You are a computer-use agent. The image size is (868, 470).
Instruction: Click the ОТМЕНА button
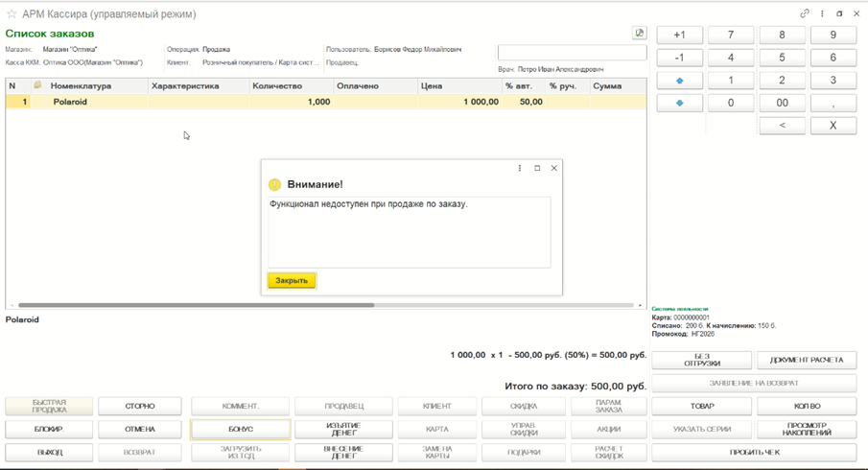140,429
